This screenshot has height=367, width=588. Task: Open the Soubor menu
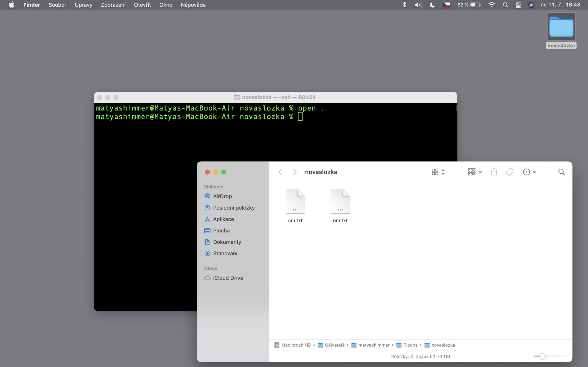[57, 5]
